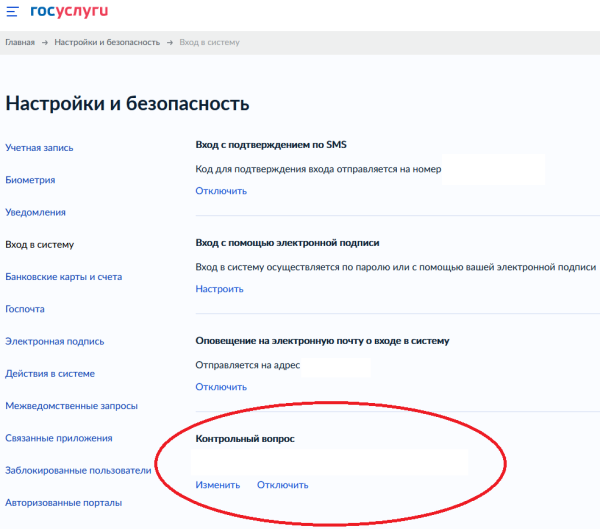The image size is (600, 529).
Task: Click heading Оповещение на электронную почту
Action: (x=322, y=341)
